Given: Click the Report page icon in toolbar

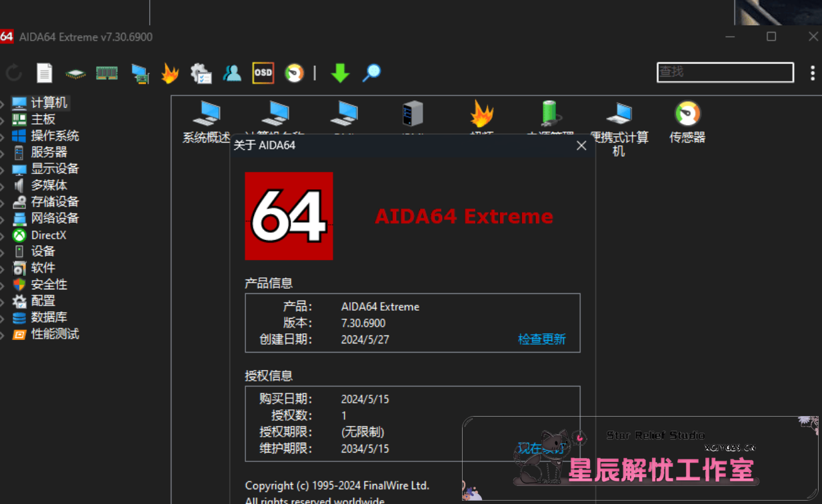Looking at the screenshot, I should (x=44, y=73).
